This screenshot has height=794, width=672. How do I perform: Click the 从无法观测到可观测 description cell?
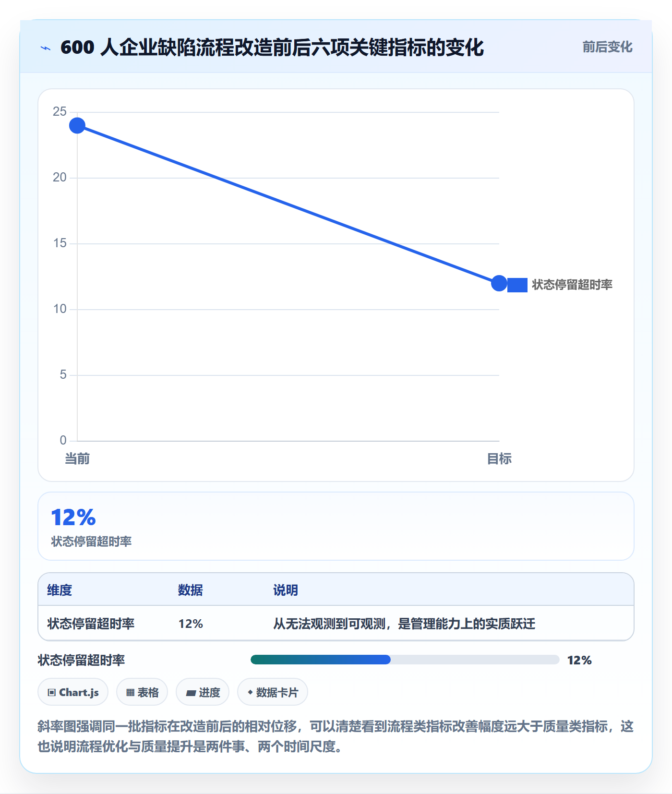click(x=404, y=624)
